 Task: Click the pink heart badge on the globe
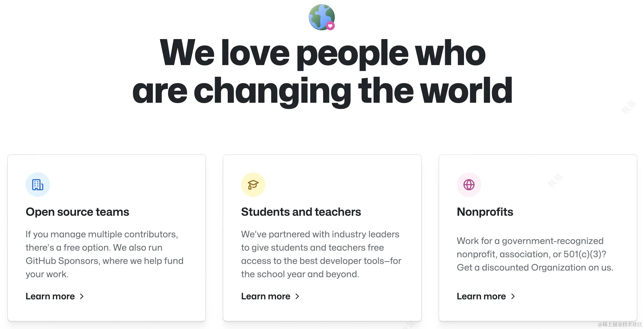[x=330, y=26]
